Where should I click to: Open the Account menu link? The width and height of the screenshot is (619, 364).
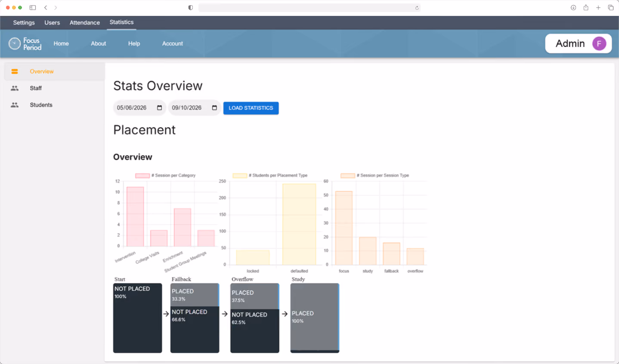click(173, 43)
